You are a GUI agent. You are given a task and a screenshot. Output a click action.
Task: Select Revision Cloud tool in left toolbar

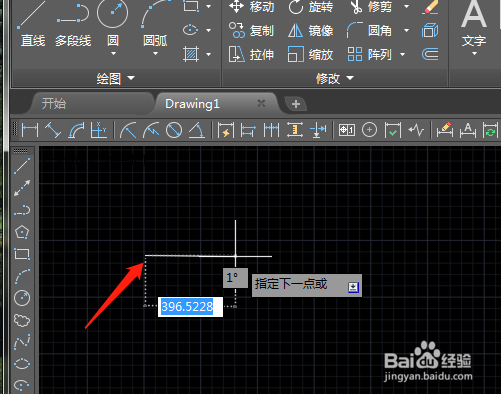(22, 320)
